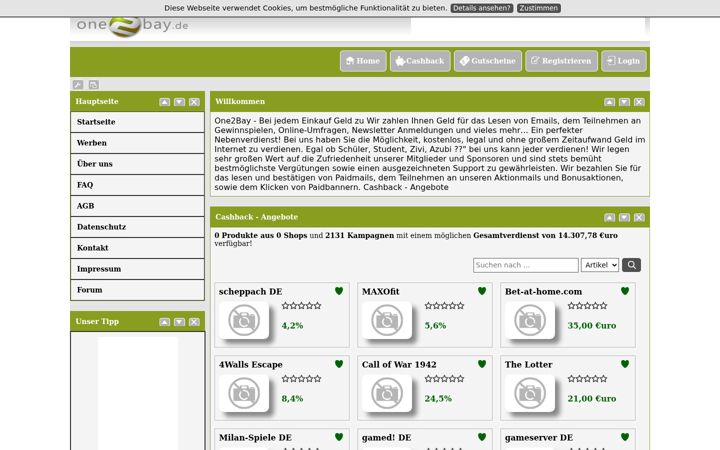Collapse the Cashback - Angebote panel up arrow
Viewport: 720px width, 450px height.
pyautogui.click(x=609, y=217)
